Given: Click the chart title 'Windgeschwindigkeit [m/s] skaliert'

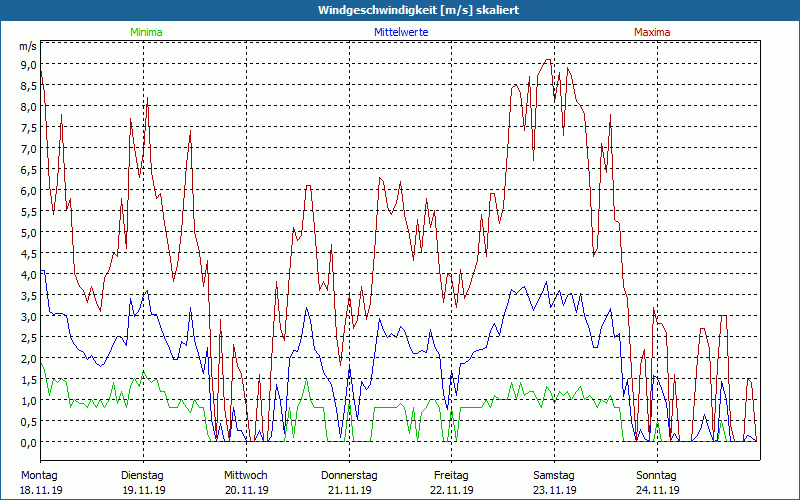Looking at the screenshot, I should 418,10.
